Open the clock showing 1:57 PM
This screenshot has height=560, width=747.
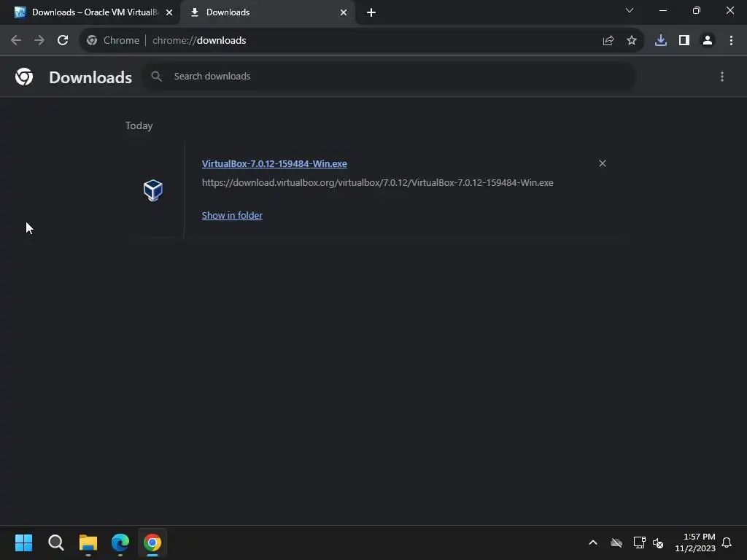coord(695,542)
